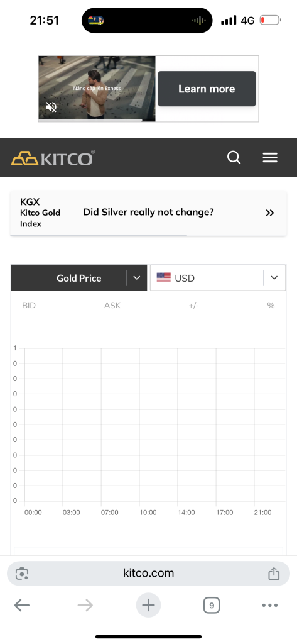
Task: Click the KGX Kitco Gold Index label
Action: (40, 213)
